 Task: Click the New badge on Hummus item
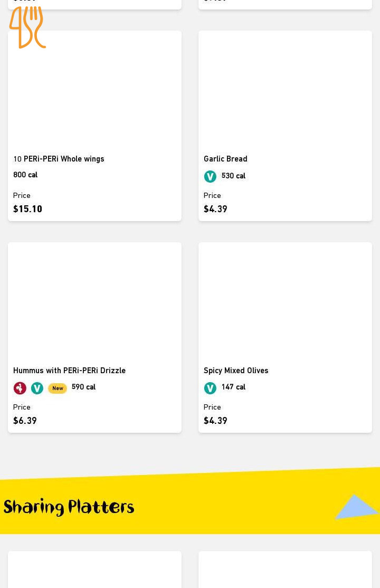[x=58, y=388]
